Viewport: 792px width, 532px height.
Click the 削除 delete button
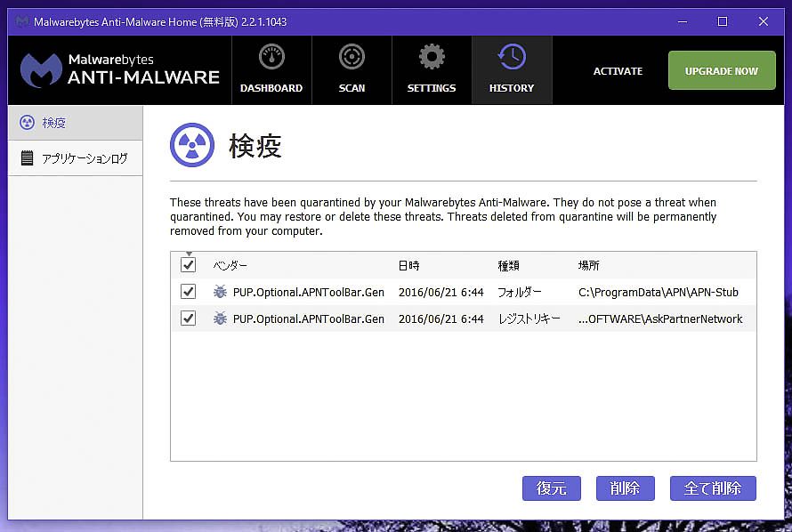pyautogui.click(x=626, y=488)
